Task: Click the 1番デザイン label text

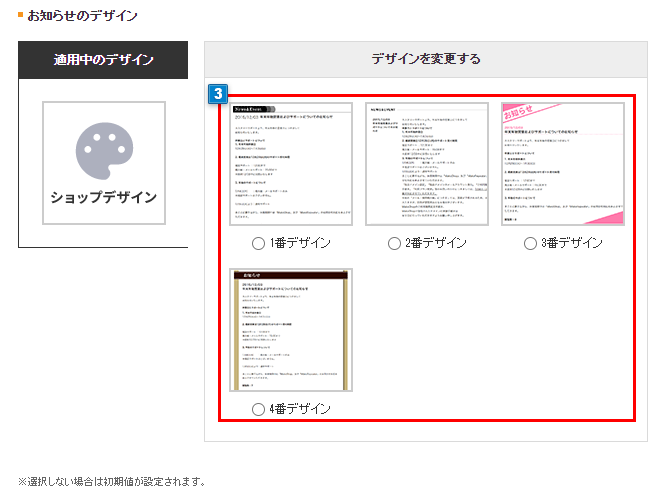Action: click(300, 243)
